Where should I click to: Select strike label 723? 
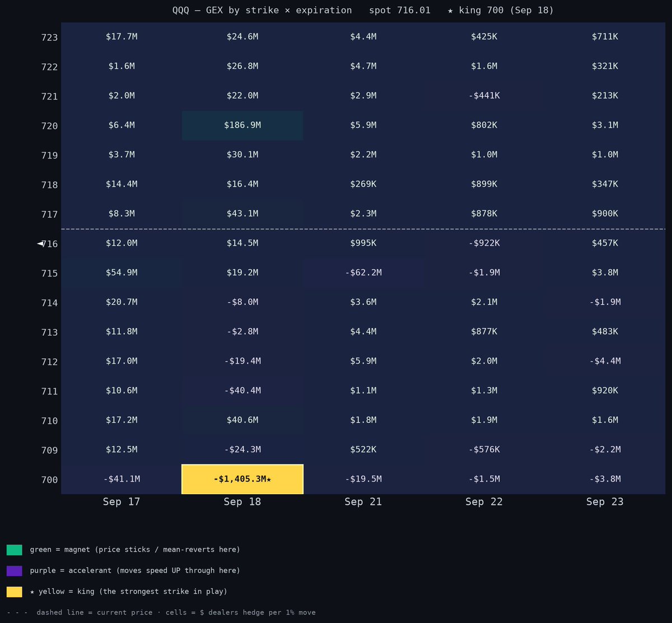49,38
